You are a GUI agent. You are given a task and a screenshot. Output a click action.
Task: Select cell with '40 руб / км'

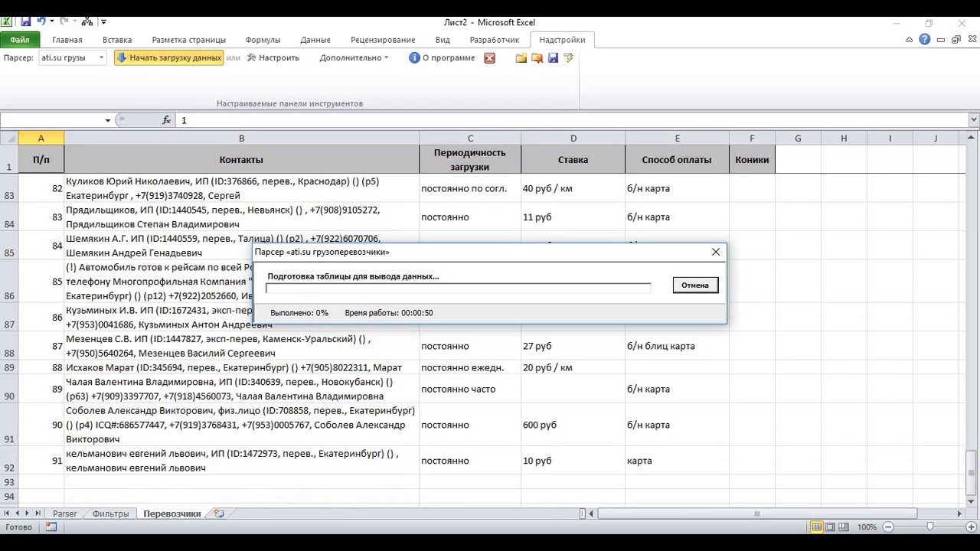point(573,188)
